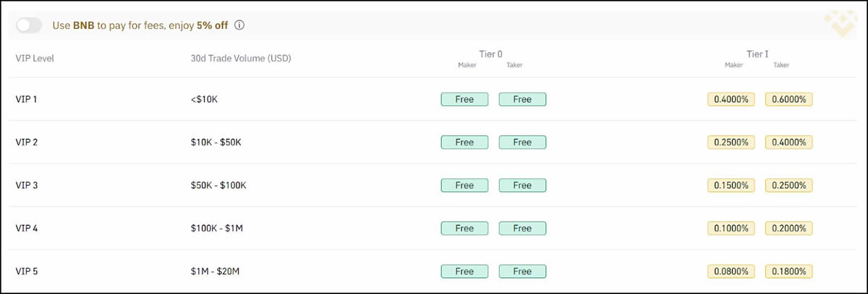Click the 0.2000% taker fee badge
Viewport: 868px width, 294px height.
(x=790, y=228)
